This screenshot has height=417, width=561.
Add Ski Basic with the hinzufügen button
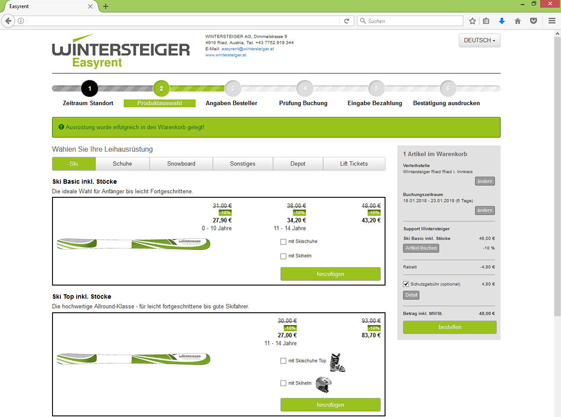click(x=330, y=274)
